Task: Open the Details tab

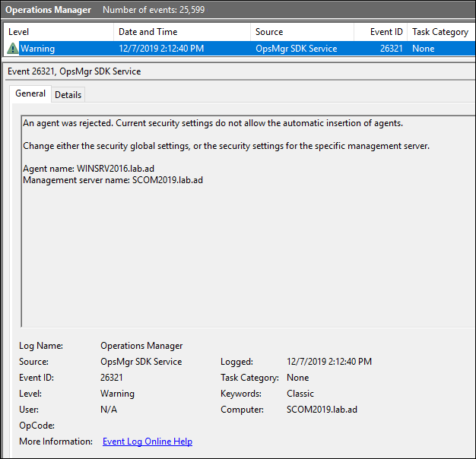Action: pyautogui.click(x=68, y=95)
